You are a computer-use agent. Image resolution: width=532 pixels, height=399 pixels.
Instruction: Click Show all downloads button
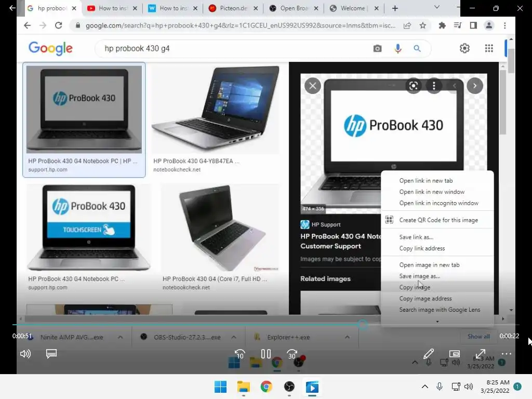(478, 337)
